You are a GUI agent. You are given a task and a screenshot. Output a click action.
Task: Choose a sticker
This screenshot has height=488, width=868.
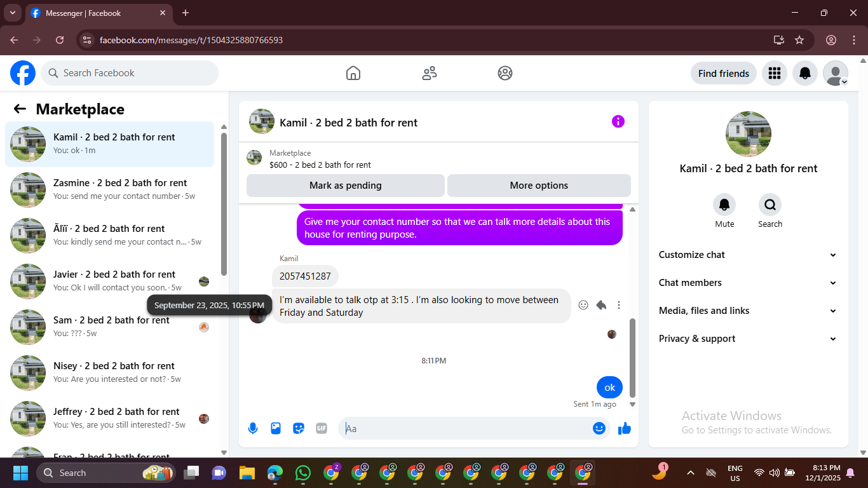pyautogui.click(x=299, y=428)
